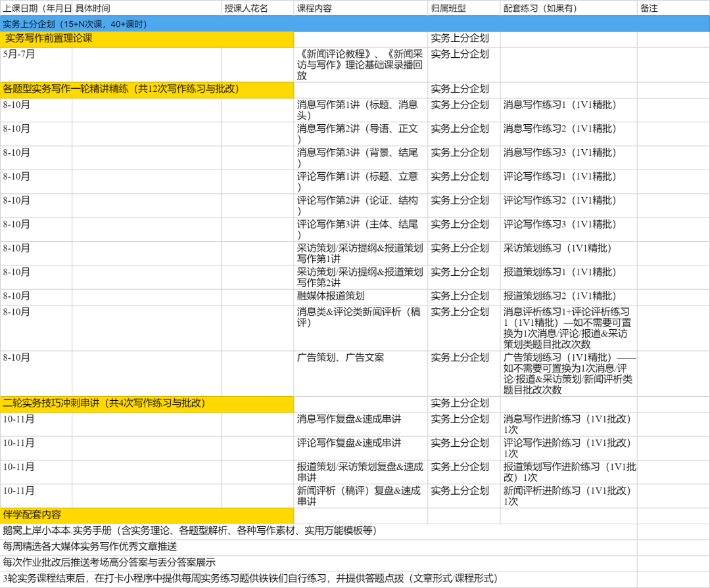The height and width of the screenshot is (588, 710).
Task: Click the 消息写作第1讲（标题、消息头） cell
Action: tap(361, 110)
